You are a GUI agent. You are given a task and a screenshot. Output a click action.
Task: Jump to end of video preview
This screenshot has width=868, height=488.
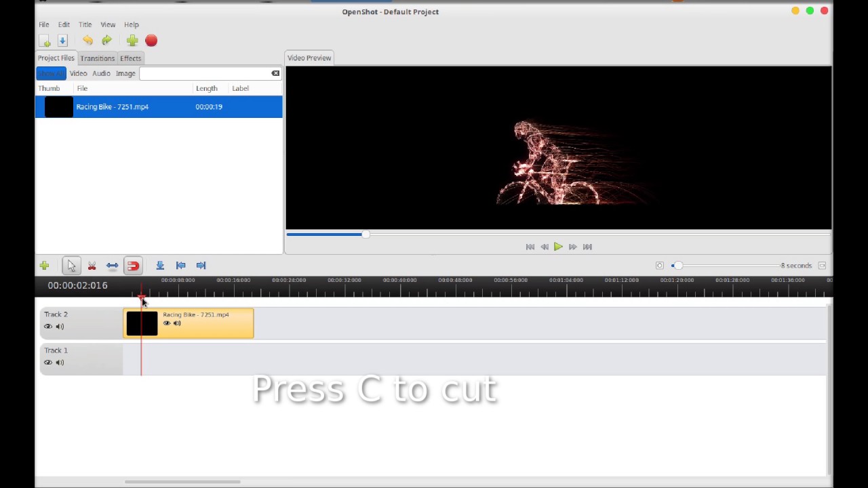pyautogui.click(x=587, y=247)
